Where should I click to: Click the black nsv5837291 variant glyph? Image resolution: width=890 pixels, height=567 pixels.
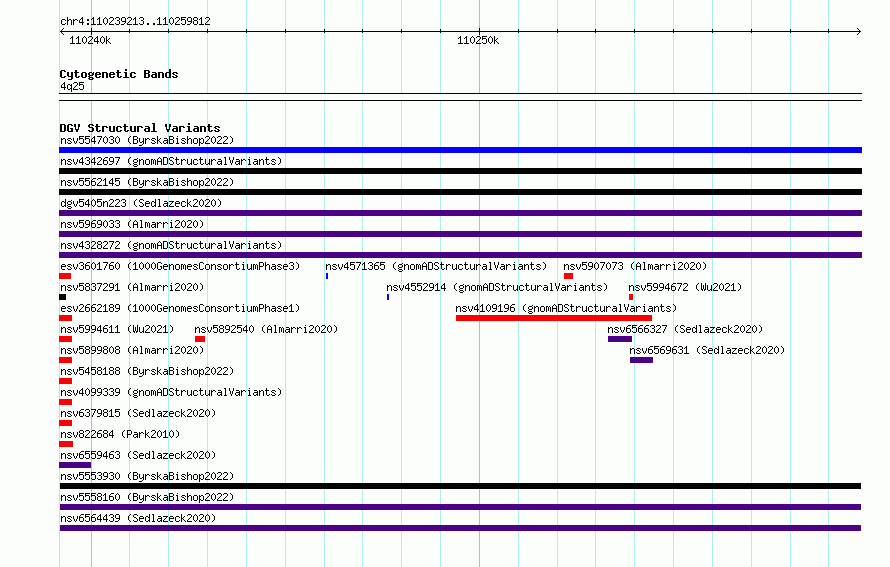(62, 297)
